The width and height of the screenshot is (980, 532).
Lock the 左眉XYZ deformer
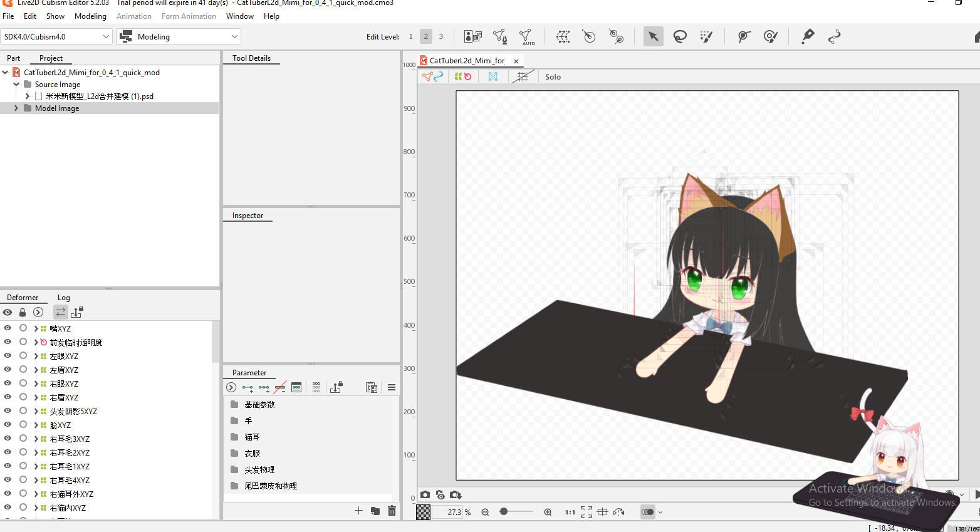[x=23, y=370]
